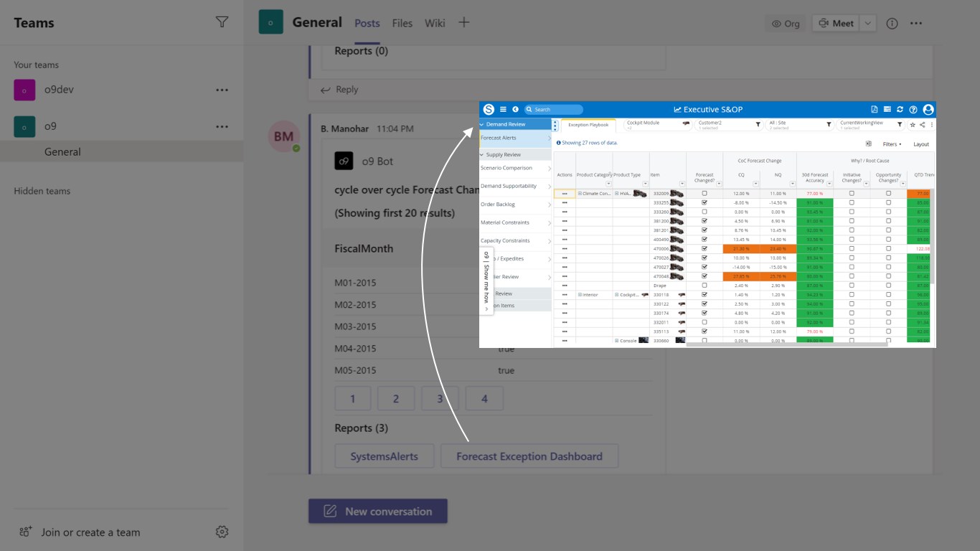Open the stacked list icon in dashboard header
980x551 pixels.
click(887, 109)
